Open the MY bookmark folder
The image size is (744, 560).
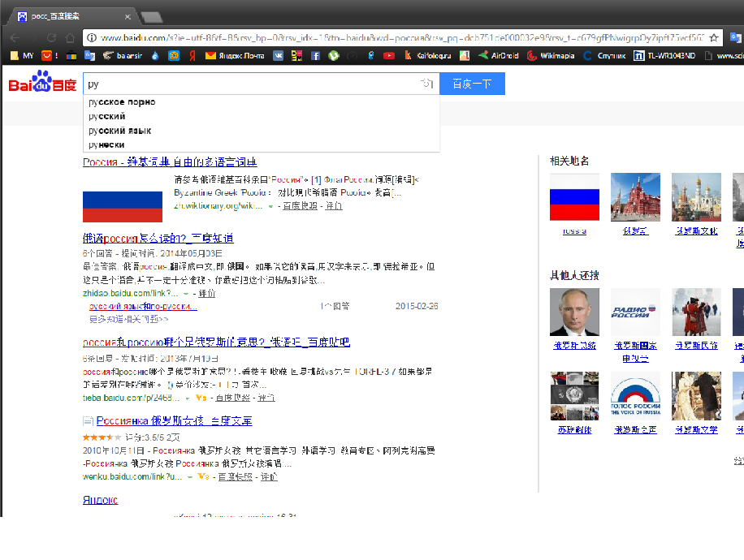[x=22, y=56]
